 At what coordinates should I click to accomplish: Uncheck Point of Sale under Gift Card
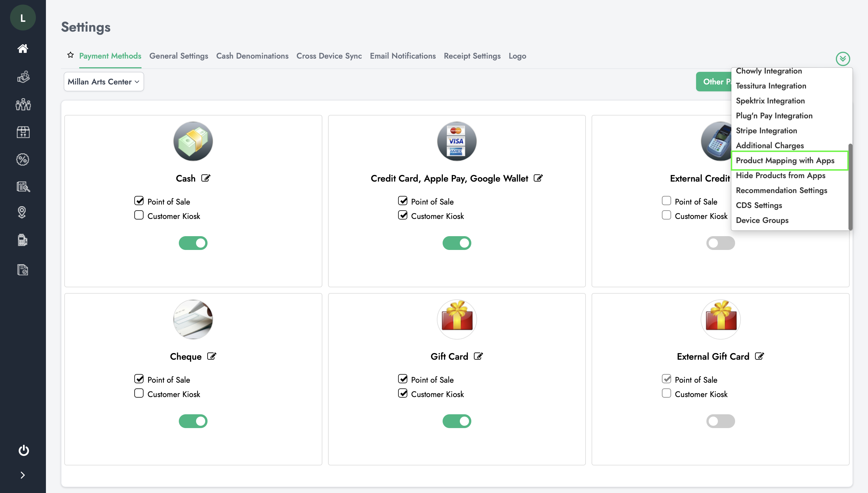[x=402, y=379]
